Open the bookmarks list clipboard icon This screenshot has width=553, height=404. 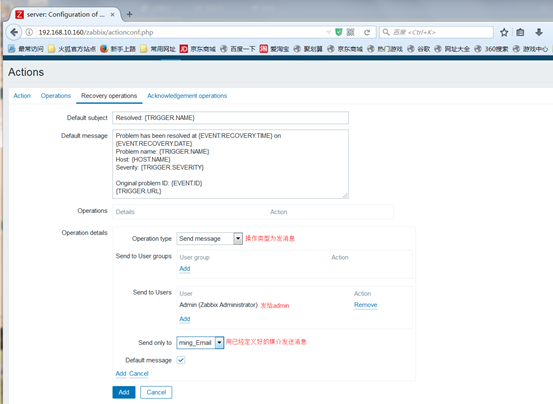point(520,32)
